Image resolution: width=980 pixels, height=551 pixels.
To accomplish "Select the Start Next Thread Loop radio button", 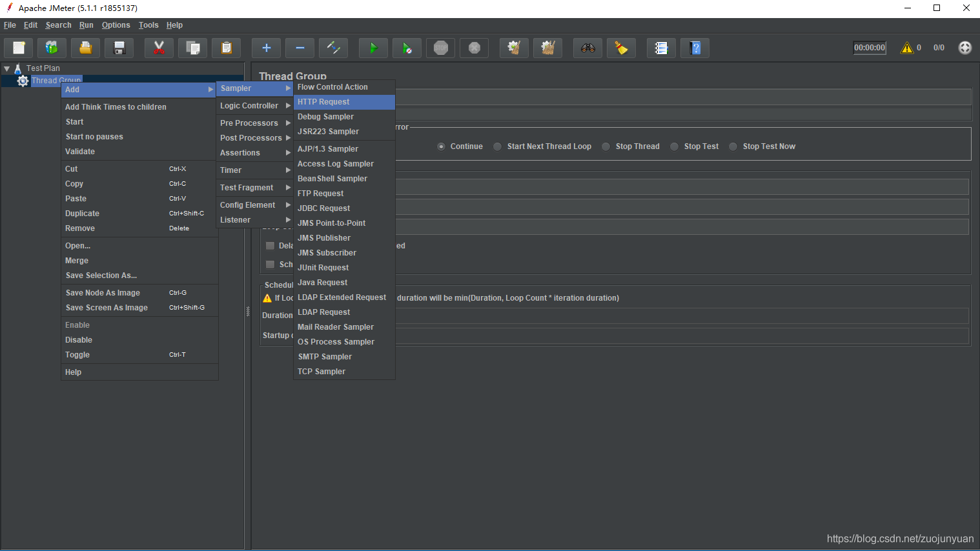I will 497,146.
